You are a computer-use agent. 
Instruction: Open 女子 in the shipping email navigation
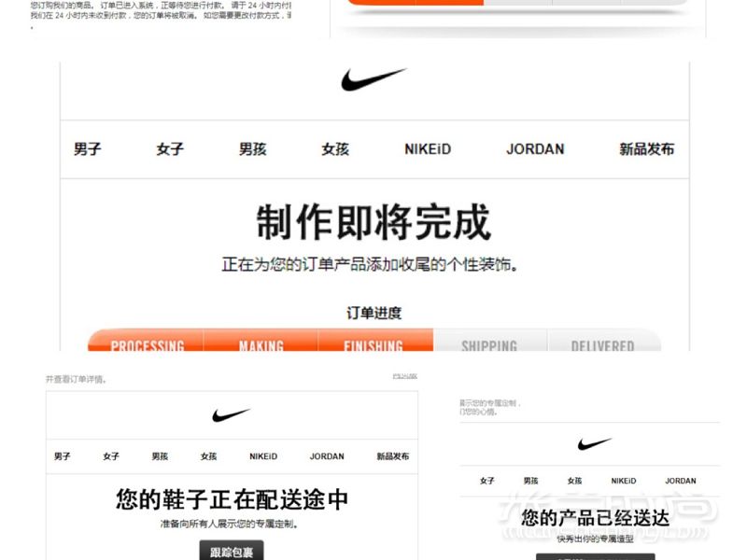pos(111,456)
